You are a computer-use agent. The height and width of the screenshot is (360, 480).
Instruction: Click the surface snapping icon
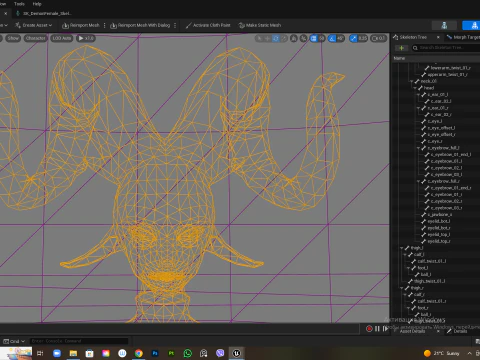coord(303,38)
